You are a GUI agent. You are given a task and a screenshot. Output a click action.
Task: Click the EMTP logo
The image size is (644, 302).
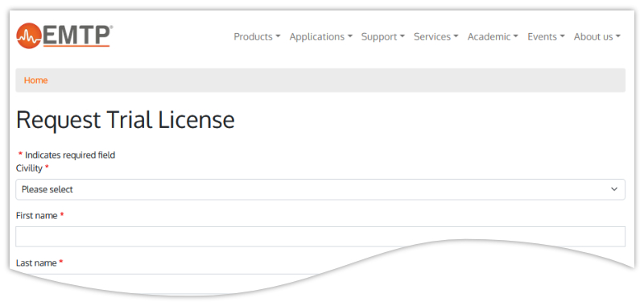tap(64, 35)
